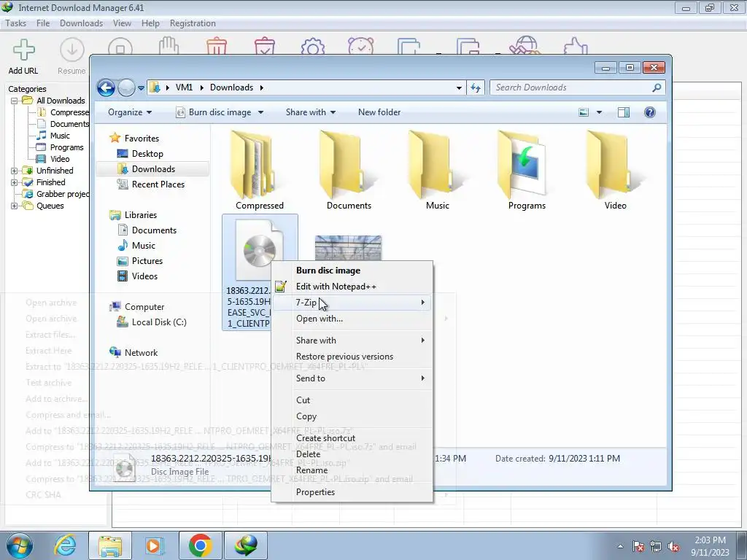This screenshot has height=560, width=747.
Task: Choose Edit with Notepad++ in context menu
Action: pos(352,287)
